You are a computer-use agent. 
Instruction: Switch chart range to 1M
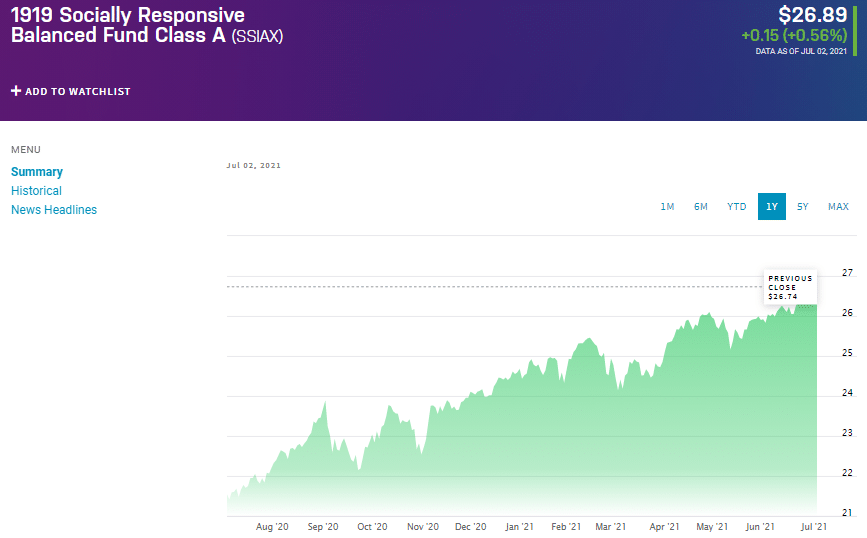pyautogui.click(x=667, y=206)
